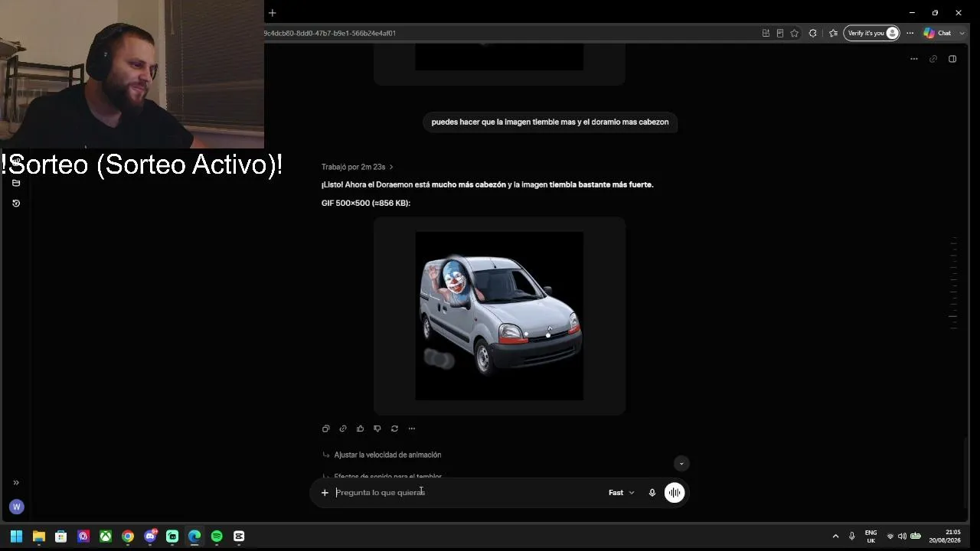Click the app install icon in address bar
This screenshot has width=980, height=551.
point(766,33)
